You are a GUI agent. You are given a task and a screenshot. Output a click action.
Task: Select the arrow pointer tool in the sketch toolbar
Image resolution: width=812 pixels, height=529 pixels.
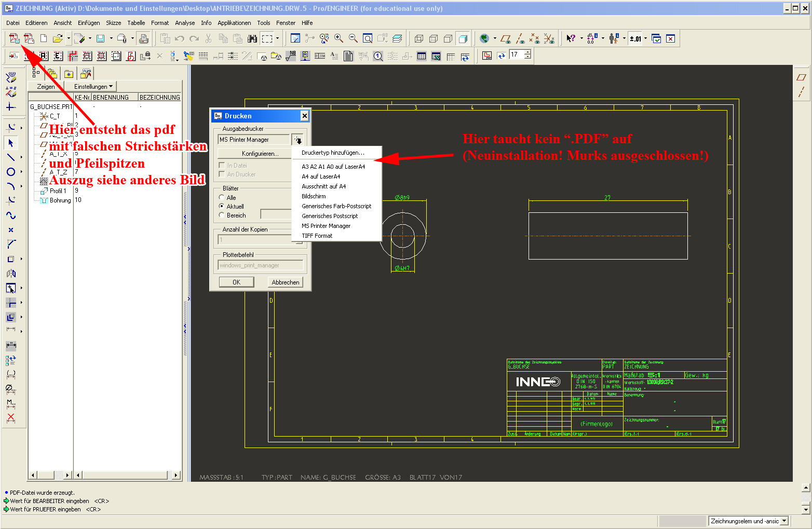pyautogui.click(x=11, y=143)
